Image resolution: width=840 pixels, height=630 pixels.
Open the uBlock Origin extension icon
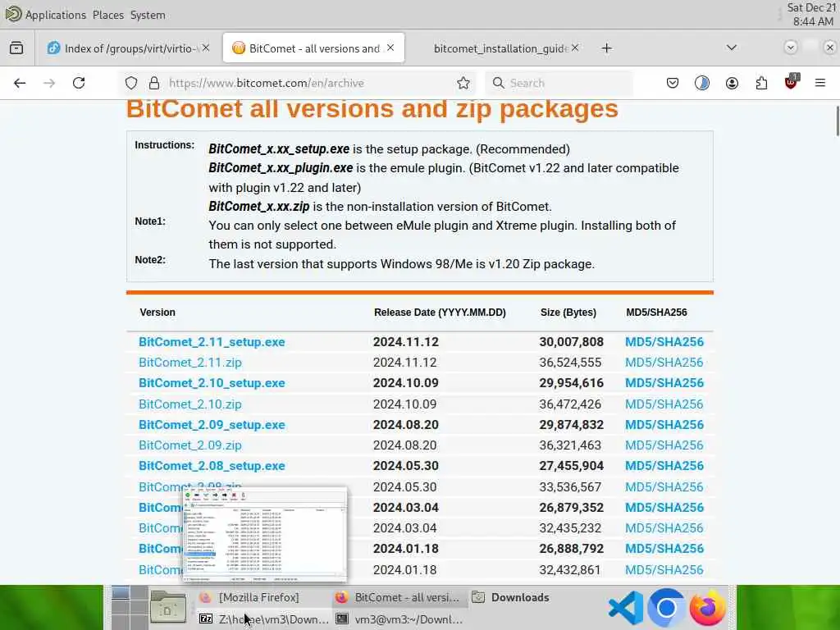(791, 82)
